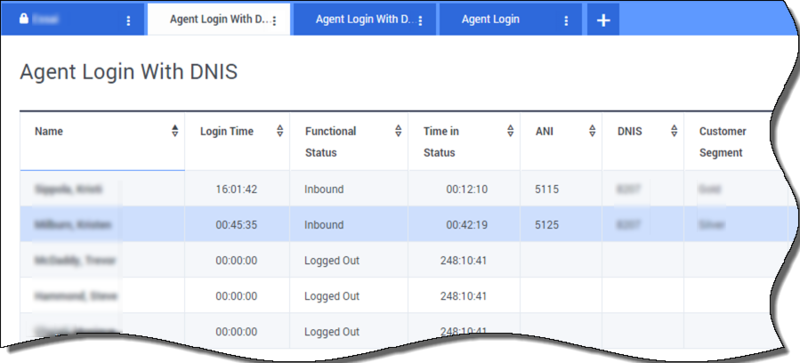Click the first Logged Out status cell
Screen dimensions: 800x363
pyautogui.click(x=332, y=260)
